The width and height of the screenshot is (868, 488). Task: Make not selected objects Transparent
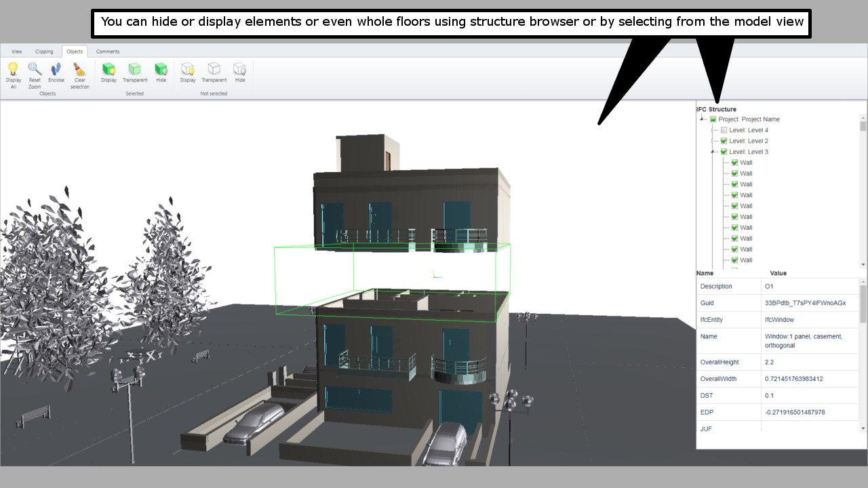pyautogui.click(x=214, y=71)
